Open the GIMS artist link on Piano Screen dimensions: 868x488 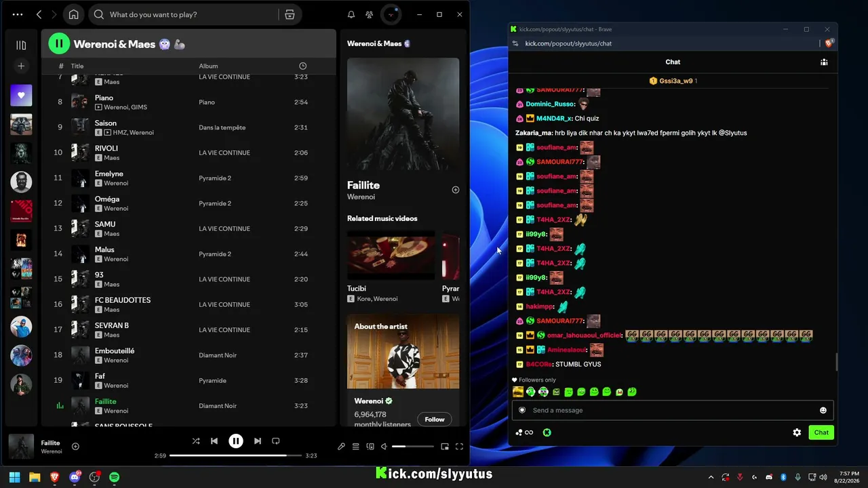(139, 107)
